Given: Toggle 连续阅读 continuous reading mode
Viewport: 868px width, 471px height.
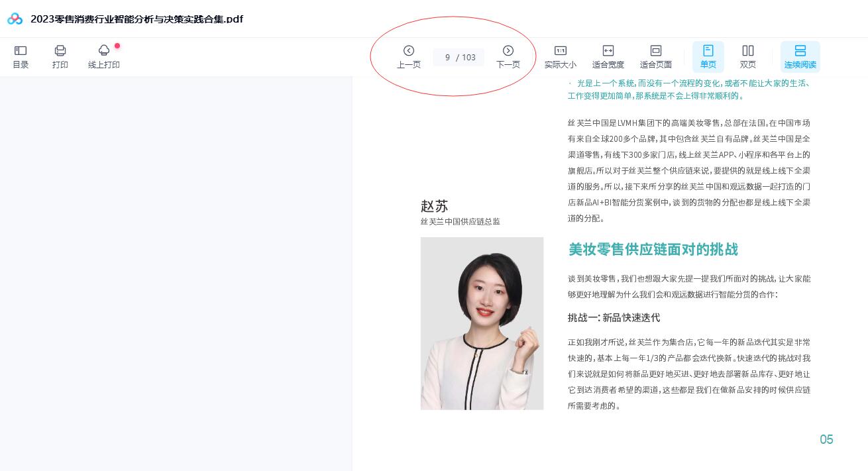Looking at the screenshot, I should (800, 56).
